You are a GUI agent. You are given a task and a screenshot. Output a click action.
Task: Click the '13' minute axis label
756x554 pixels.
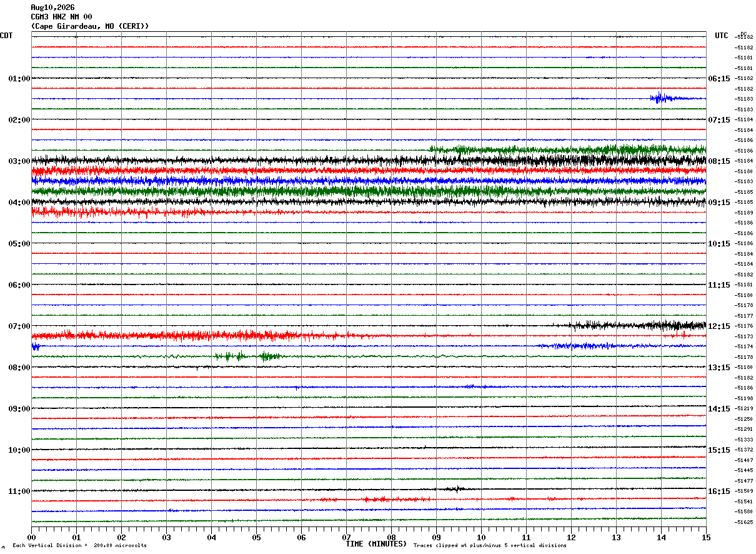click(x=616, y=538)
